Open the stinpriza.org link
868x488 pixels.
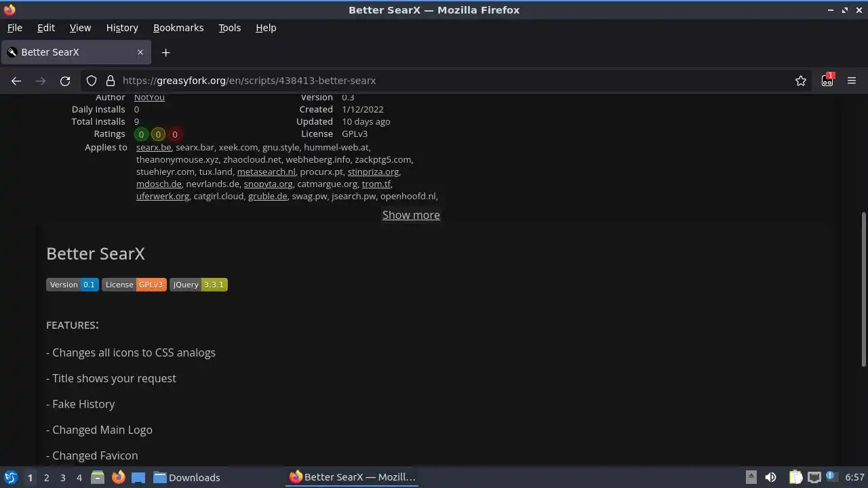[373, 171]
